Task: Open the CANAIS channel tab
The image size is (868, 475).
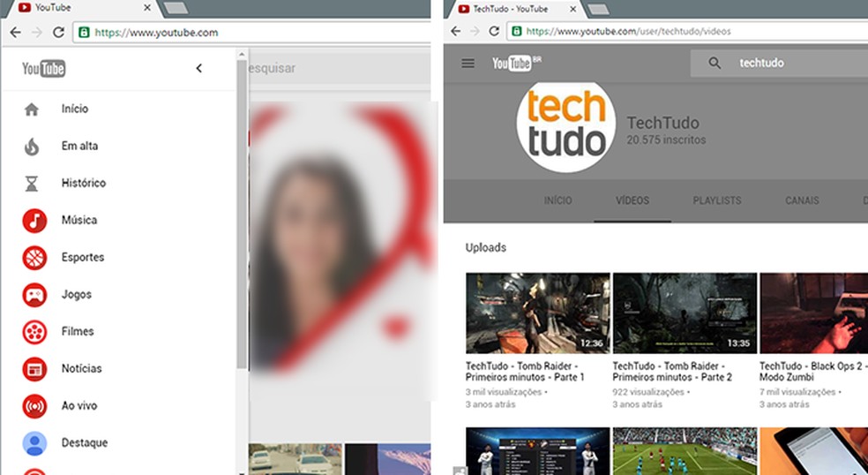Action: (802, 200)
